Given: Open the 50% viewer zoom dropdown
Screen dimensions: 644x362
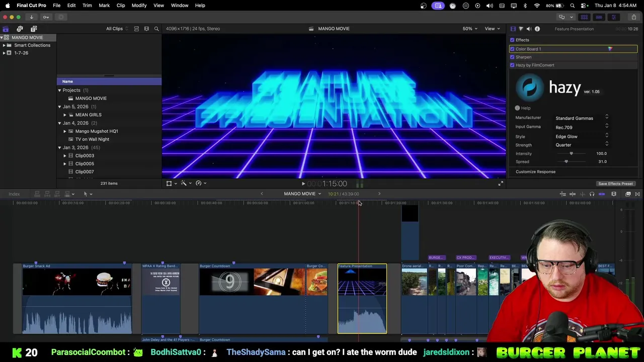Looking at the screenshot, I should [x=470, y=29].
